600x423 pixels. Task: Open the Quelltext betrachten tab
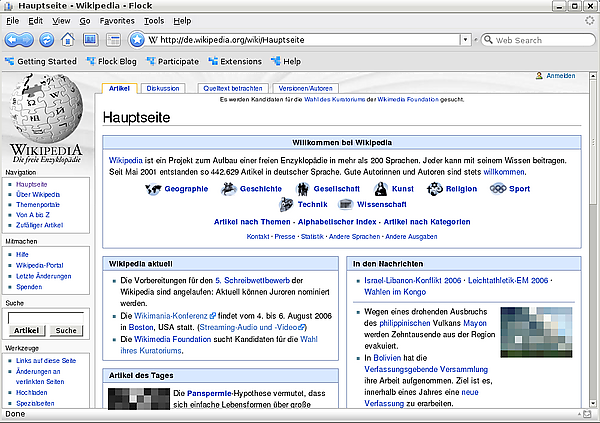[233, 88]
